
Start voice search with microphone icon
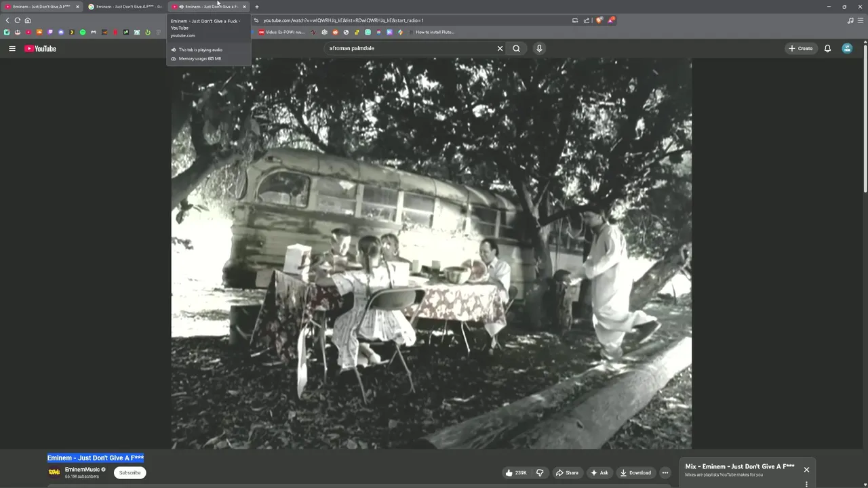539,48
